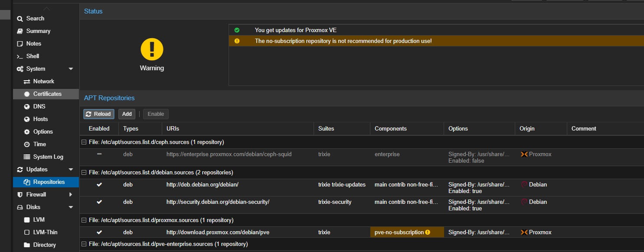The height and width of the screenshot is (252, 644).
Task: Click the Directory folder icon
Action: point(27,245)
